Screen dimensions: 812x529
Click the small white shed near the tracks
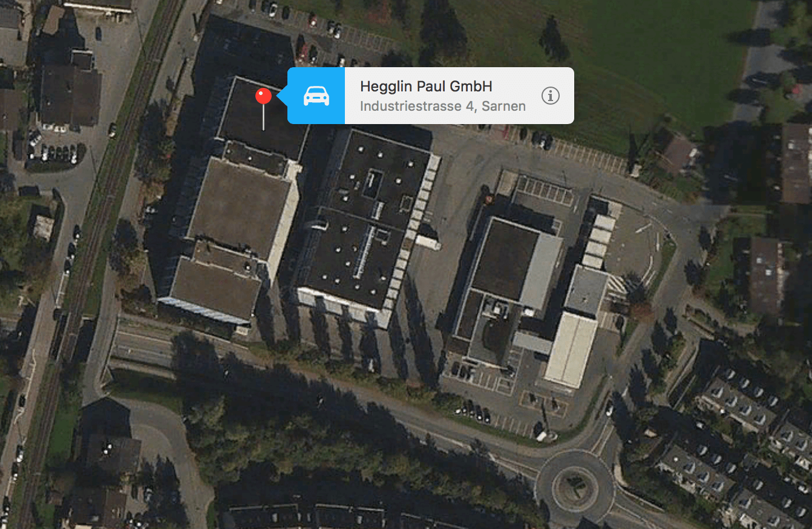click(x=43, y=228)
